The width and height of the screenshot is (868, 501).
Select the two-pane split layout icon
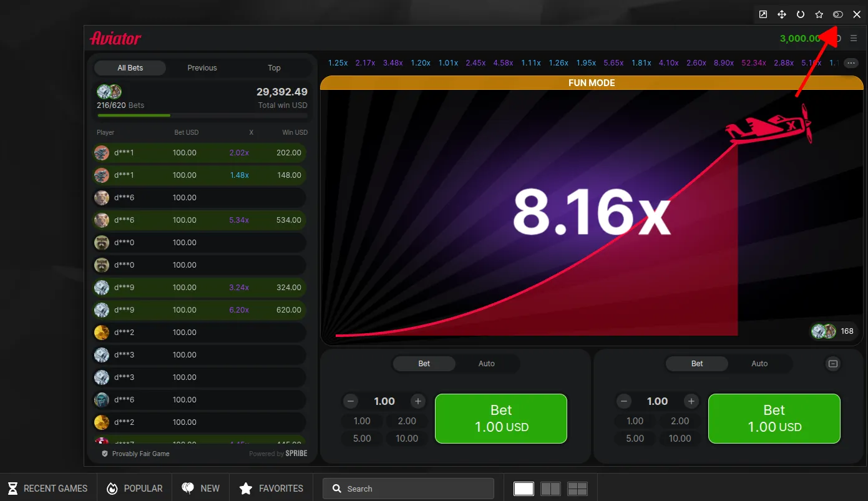tap(550, 489)
